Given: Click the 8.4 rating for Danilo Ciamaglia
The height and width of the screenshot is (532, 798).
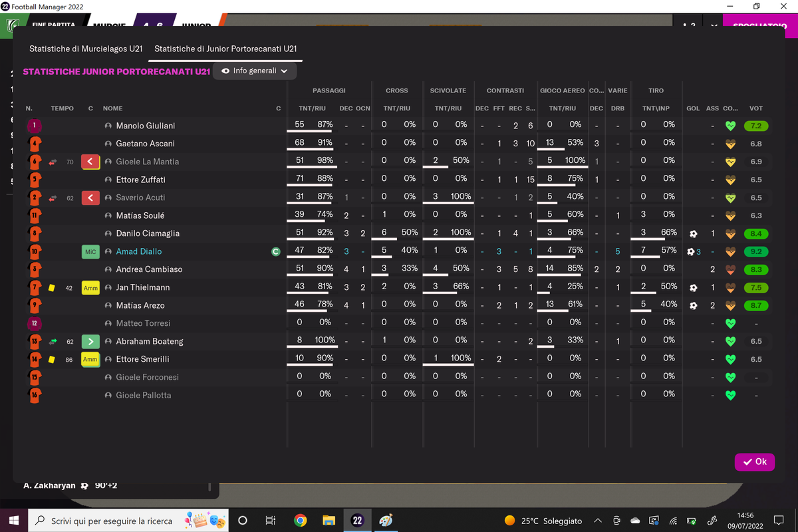Looking at the screenshot, I should 756,233.
